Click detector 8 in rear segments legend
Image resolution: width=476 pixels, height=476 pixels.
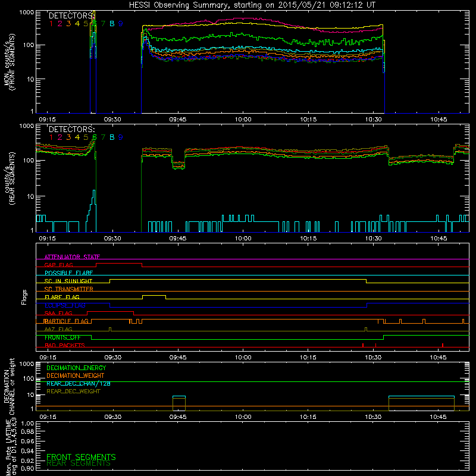point(112,137)
